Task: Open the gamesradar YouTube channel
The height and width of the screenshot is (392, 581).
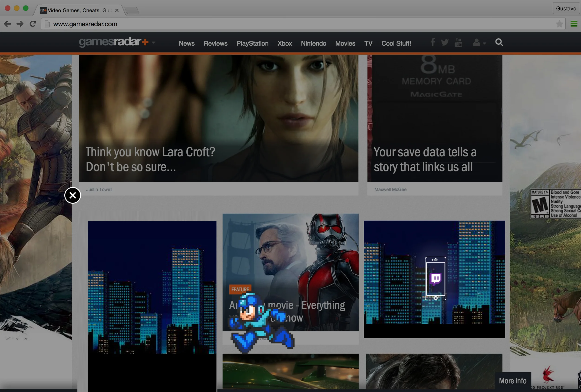Action: click(458, 42)
